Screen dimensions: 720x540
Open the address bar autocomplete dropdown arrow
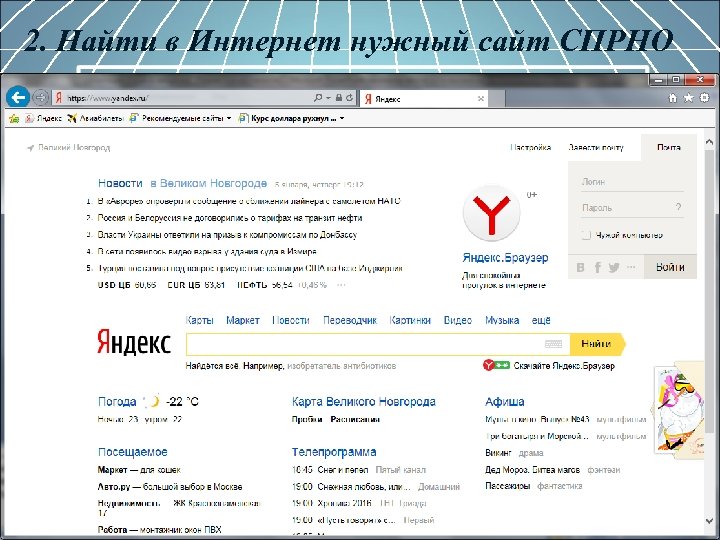click(328, 98)
